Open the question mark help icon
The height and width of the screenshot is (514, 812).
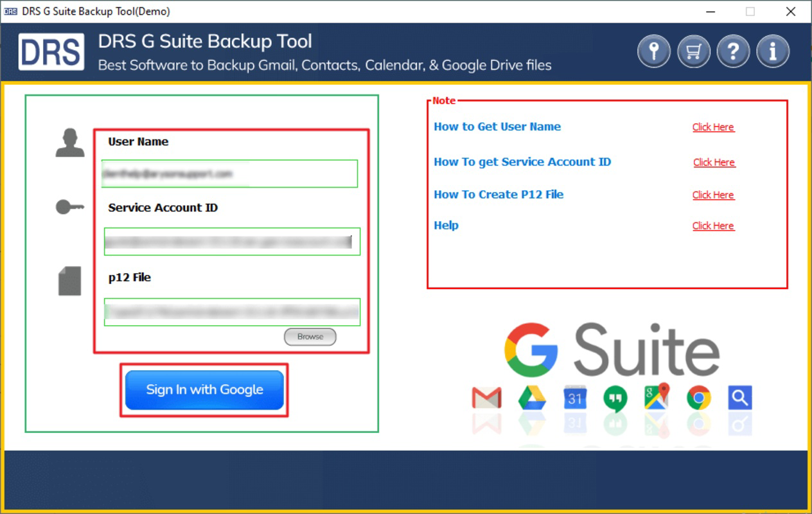[x=733, y=51]
